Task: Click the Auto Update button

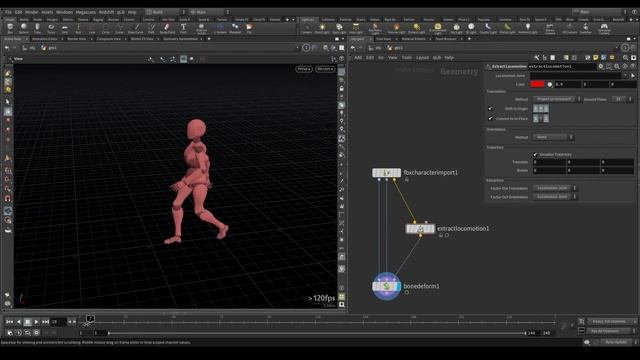Action: coord(616,342)
